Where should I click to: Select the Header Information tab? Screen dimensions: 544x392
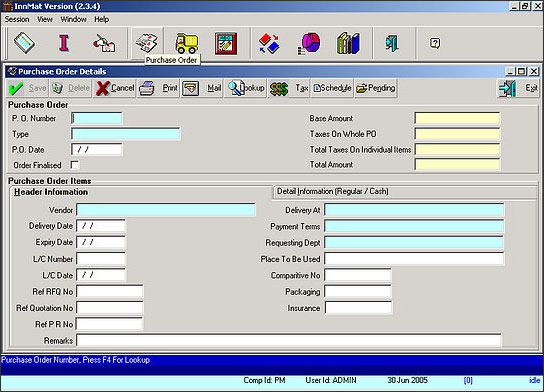[51, 192]
